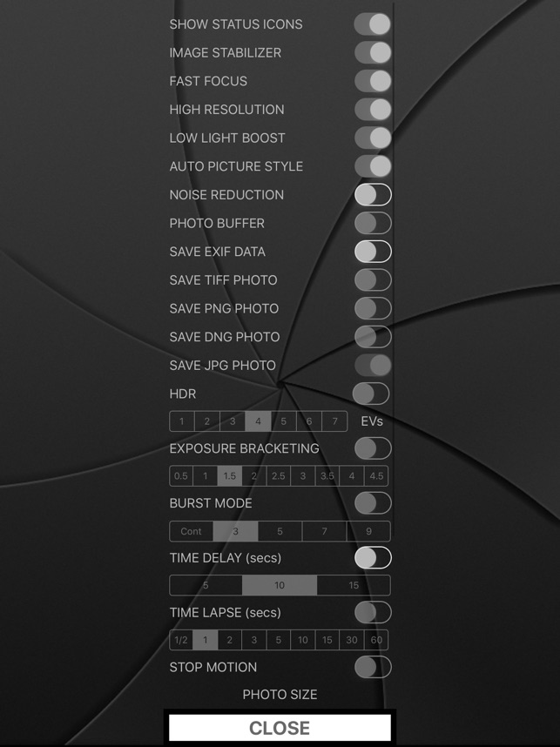Enable the HDR toggle
Viewport: 560px width, 747px height.
(371, 394)
